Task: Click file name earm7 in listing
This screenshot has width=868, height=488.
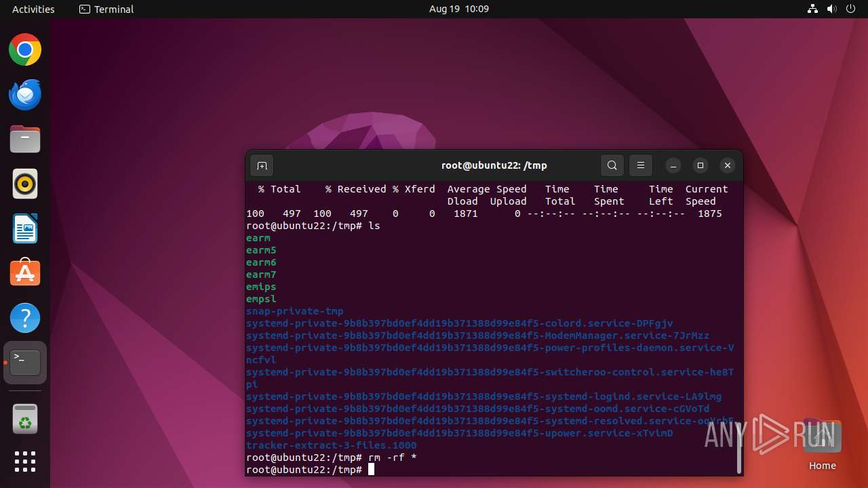Action: [261, 274]
